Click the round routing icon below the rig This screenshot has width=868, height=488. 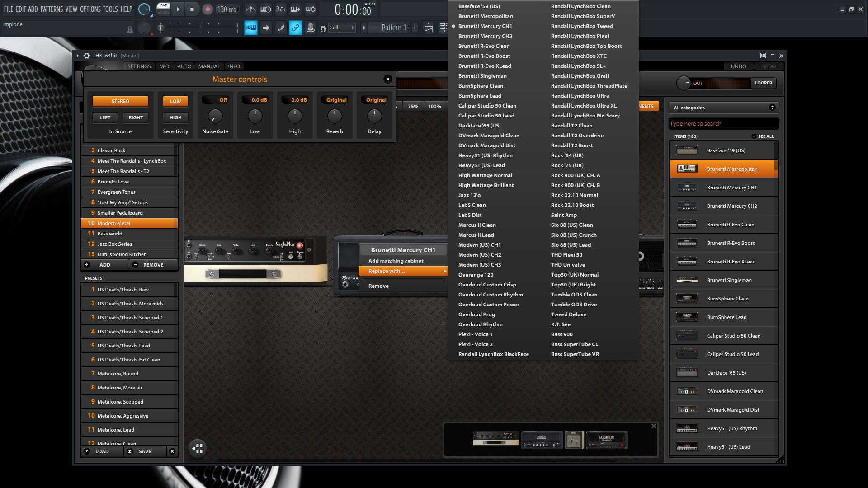click(x=198, y=448)
